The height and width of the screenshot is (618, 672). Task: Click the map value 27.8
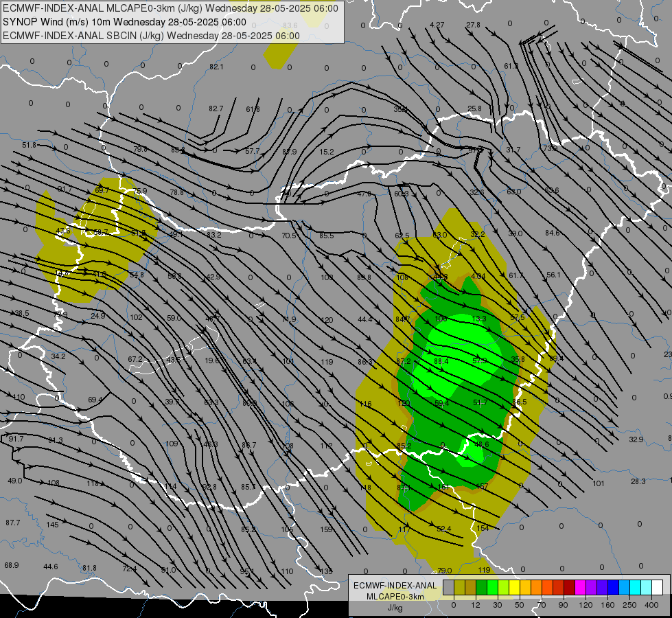473,25
